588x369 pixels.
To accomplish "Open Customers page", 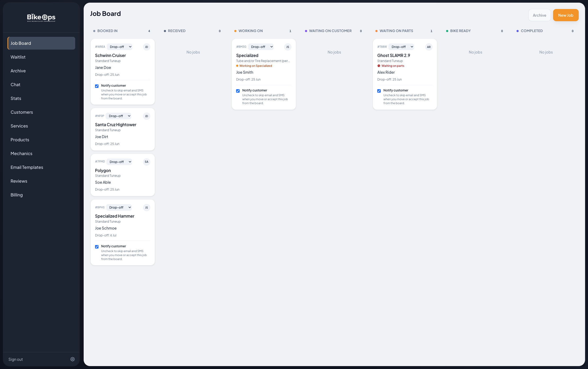I will (x=41, y=112).
